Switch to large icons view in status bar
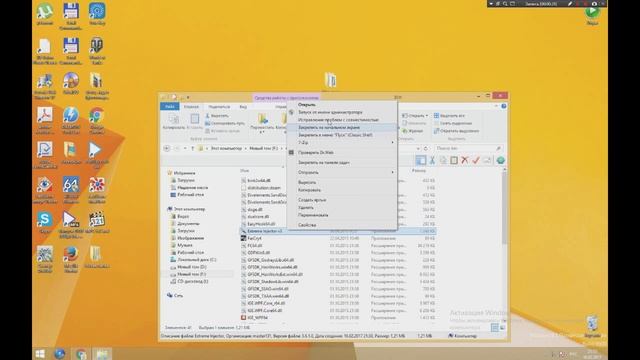Viewport: 640px width, 360px height. point(502,327)
